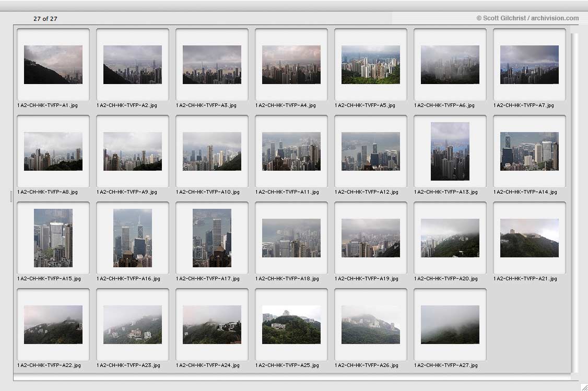Click the left panel splitter handle
This screenshot has width=588, height=391.
[x=11, y=196]
